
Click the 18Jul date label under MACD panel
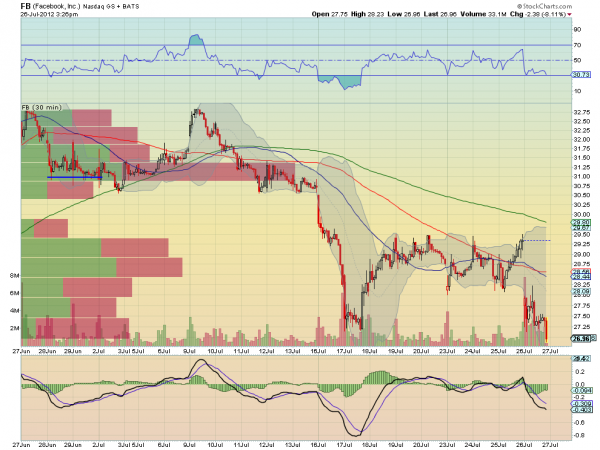(370, 445)
